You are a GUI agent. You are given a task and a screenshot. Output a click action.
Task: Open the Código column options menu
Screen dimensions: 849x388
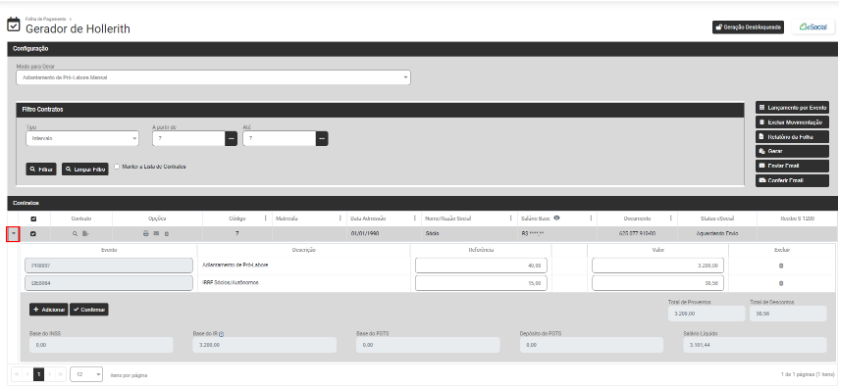[x=265, y=219]
